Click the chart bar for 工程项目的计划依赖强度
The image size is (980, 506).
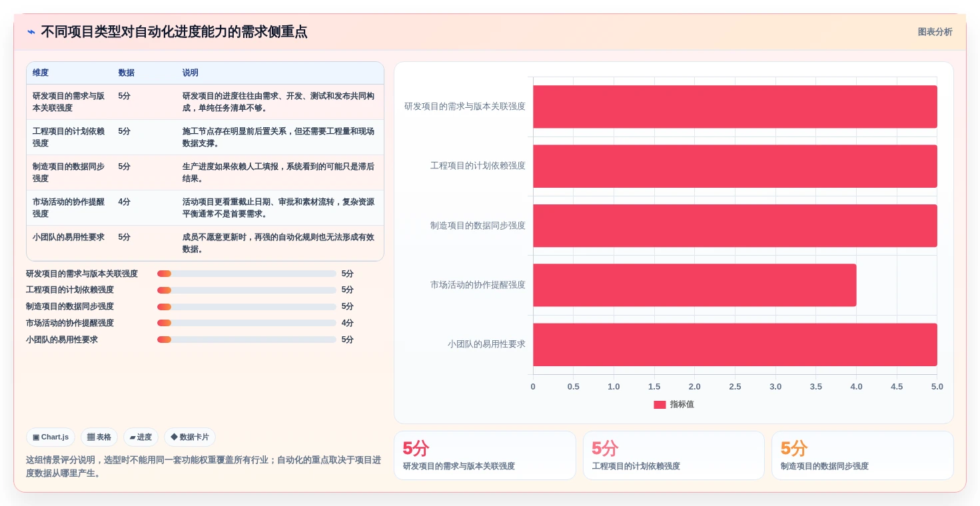735,166
